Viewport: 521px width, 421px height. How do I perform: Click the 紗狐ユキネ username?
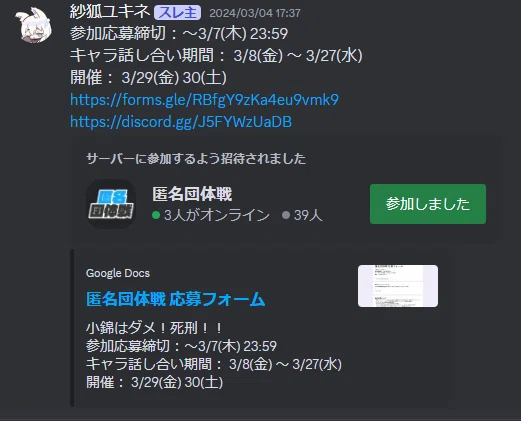pyautogui.click(x=110, y=12)
